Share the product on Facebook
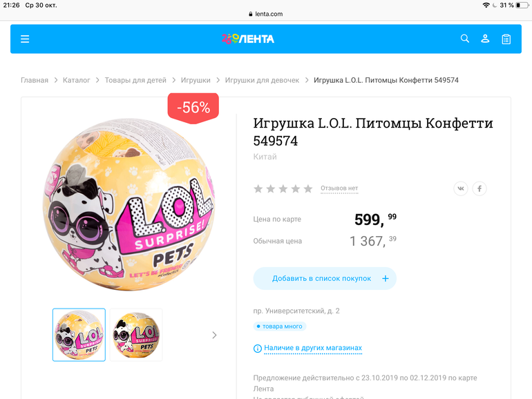 coord(479,188)
